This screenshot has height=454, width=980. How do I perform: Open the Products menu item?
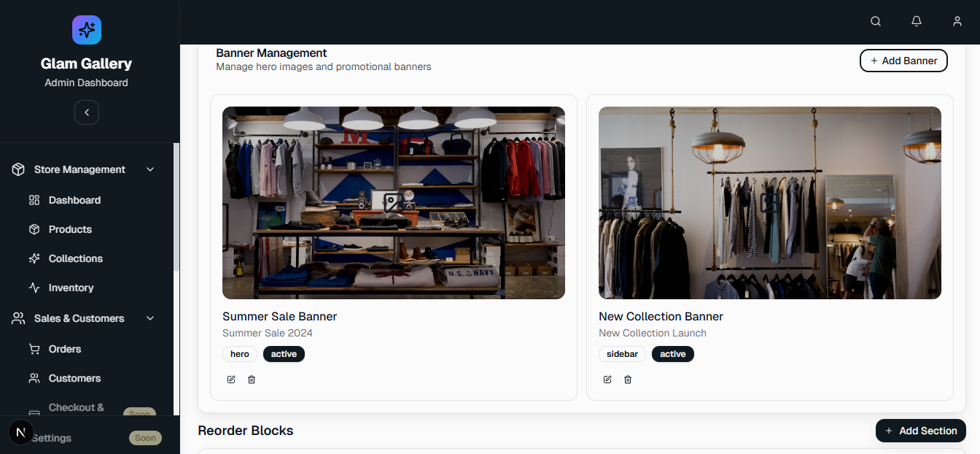pos(70,229)
